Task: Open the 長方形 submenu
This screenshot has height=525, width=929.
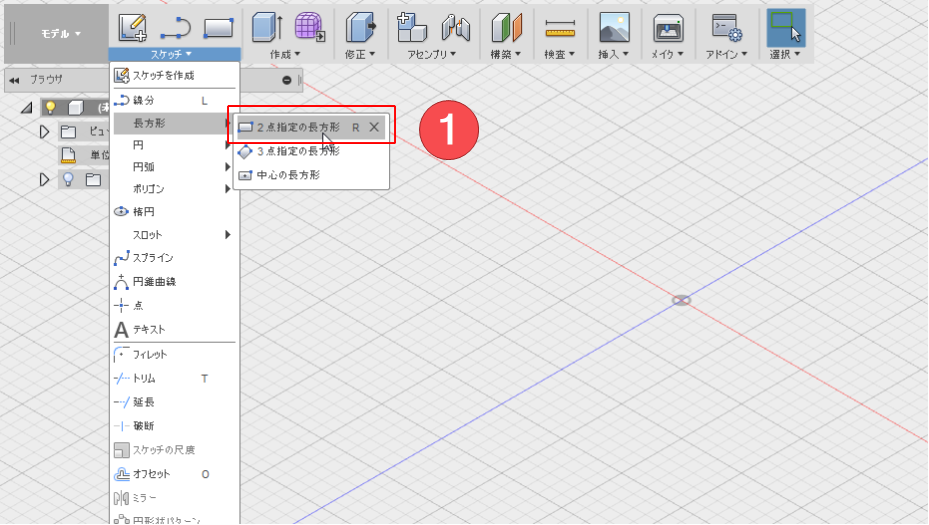Action: tap(175, 123)
